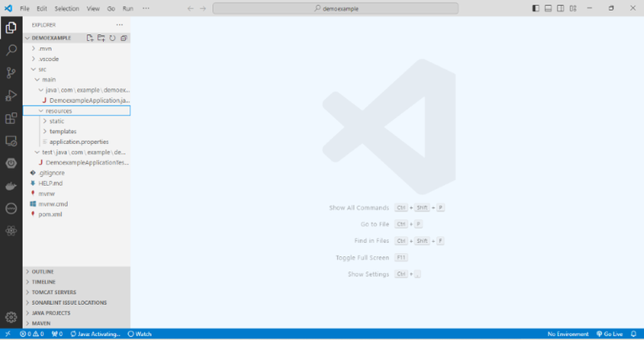The width and height of the screenshot is (644, 340).
Task: Click the remote window icon in status bar
Action: tap(8, 334)
